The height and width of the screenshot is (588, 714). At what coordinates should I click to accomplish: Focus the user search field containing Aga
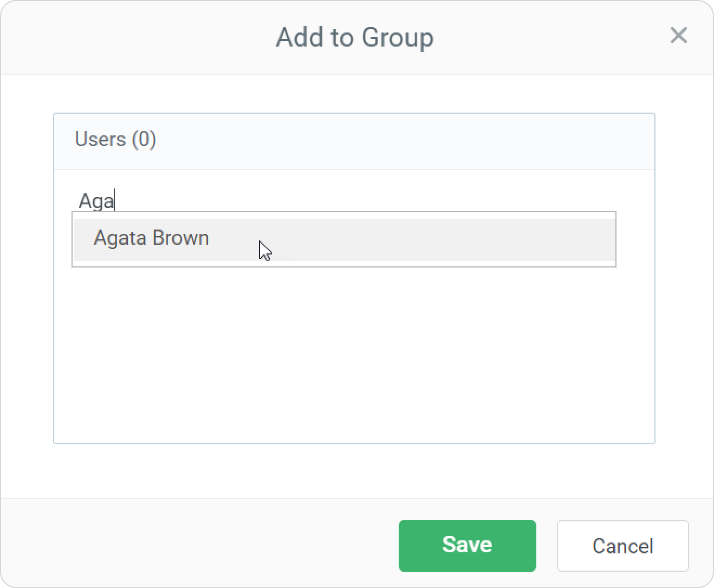click(x=217, y=201)
